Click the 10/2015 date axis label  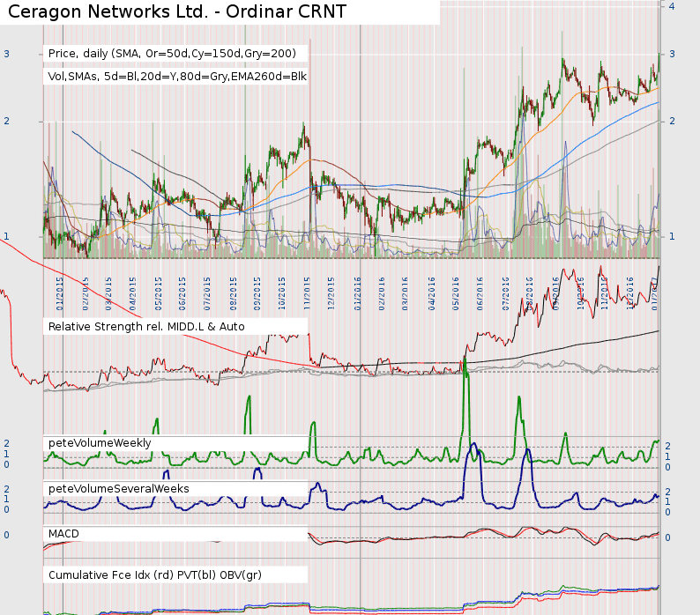pyautogui.click(x=282, y=293)
